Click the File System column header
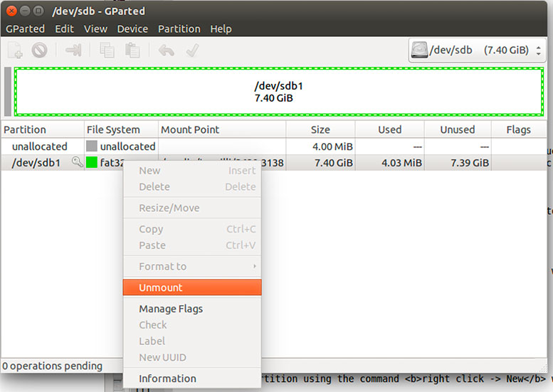The height and width of the screenshot is (392, 553). [x=121, y=129]
